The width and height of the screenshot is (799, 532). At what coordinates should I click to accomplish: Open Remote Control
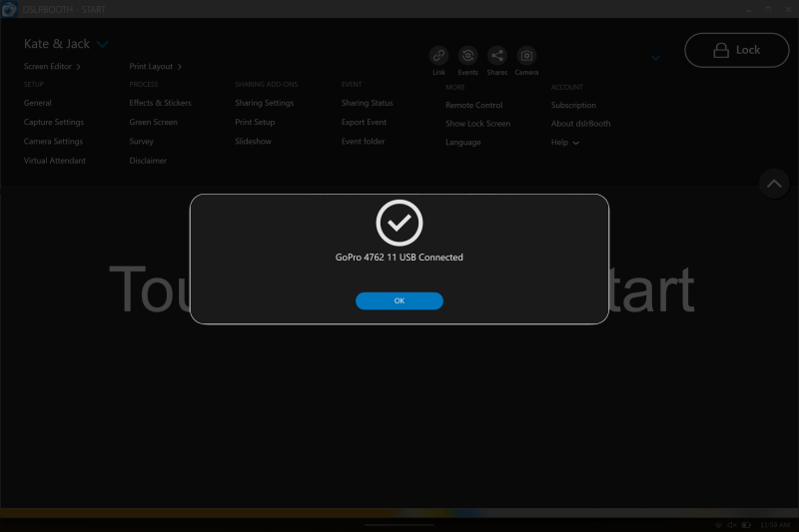(473, 105)
